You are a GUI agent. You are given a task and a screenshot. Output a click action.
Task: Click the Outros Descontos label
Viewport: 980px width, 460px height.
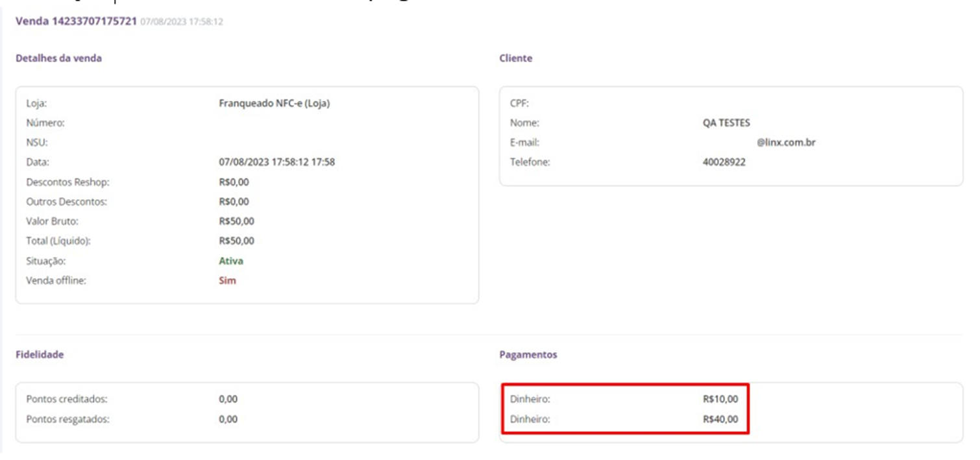coord(66,202)
